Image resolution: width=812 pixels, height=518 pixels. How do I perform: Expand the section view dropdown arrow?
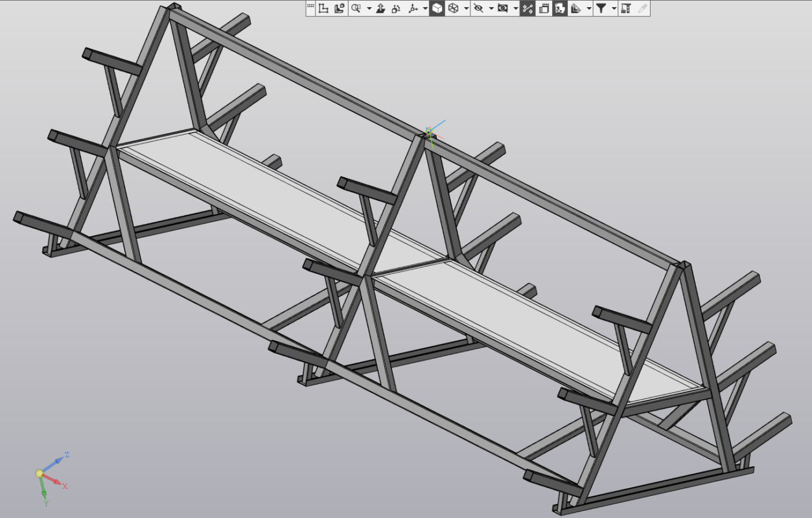tap(588, 8)
